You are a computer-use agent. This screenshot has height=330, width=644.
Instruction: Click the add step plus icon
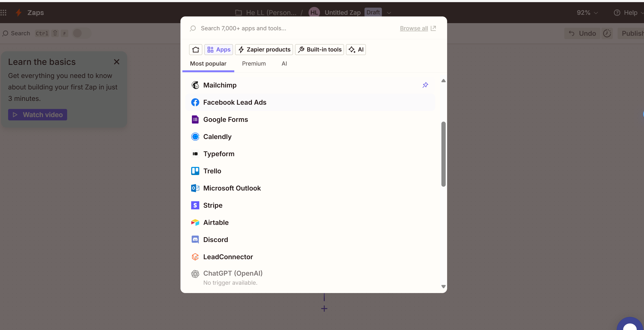[x=324, y=309]
